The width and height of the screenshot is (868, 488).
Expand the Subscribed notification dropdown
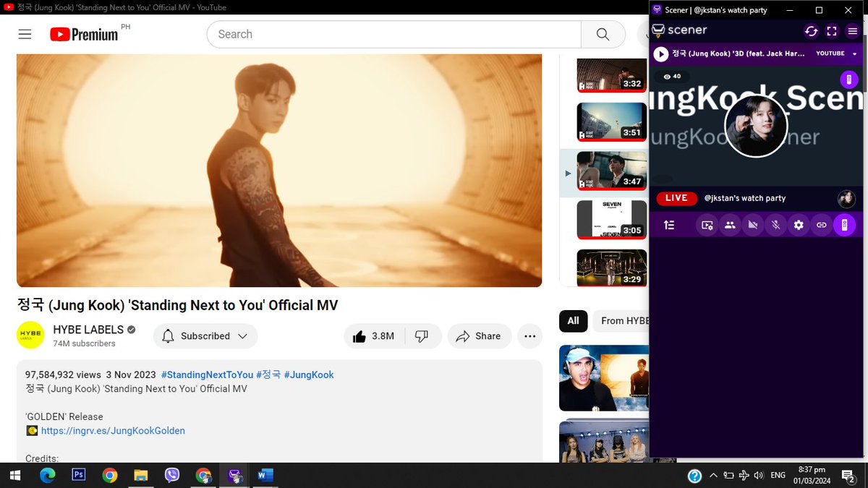point(205,336)
